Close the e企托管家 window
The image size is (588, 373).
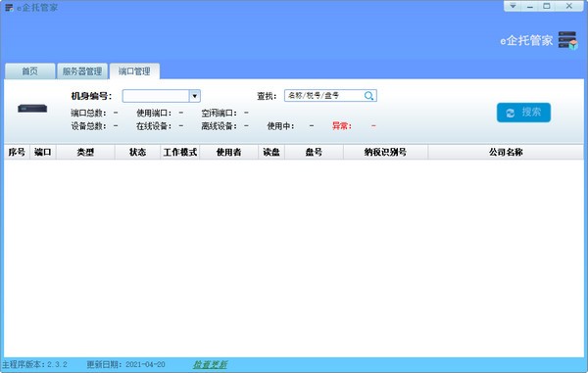click(569, 6)
